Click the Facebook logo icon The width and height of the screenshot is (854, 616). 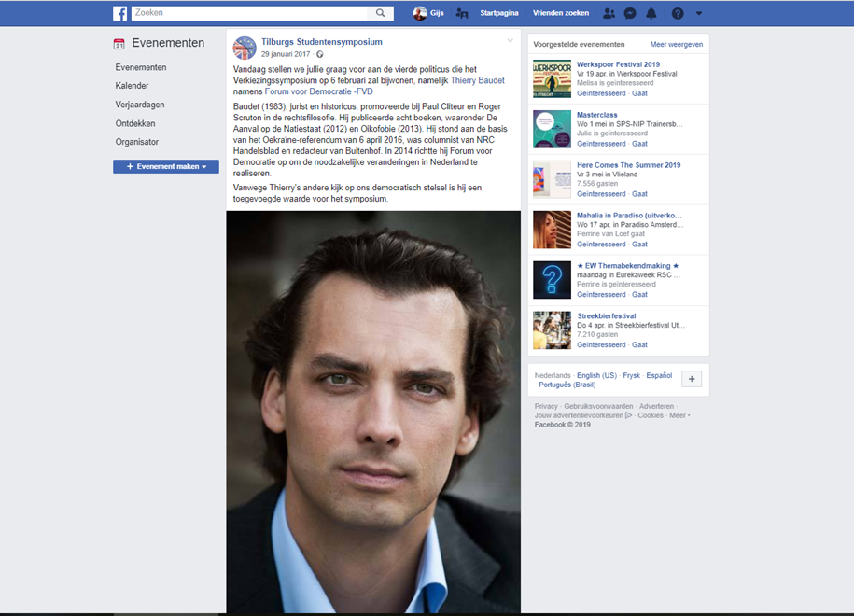tap(120, 13)
